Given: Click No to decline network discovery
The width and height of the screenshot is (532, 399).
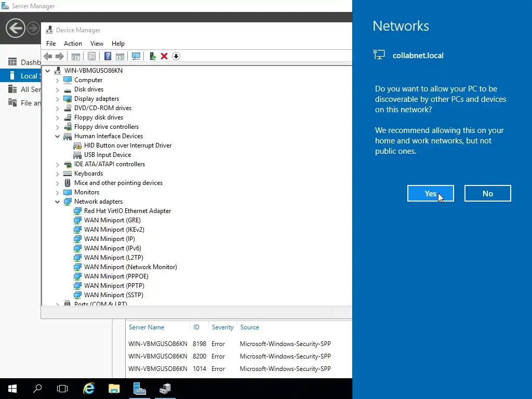Looking at the screenshot, I should click(487, 193).
